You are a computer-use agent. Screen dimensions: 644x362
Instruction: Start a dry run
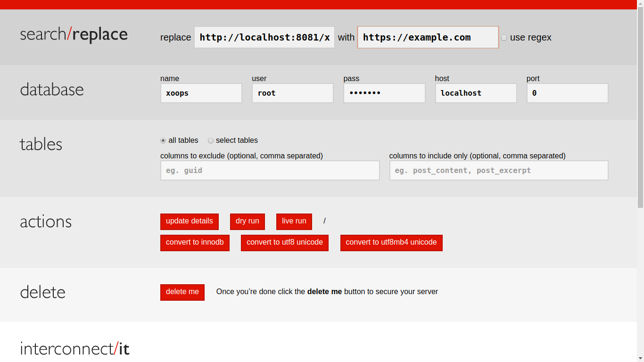point(248,222)
